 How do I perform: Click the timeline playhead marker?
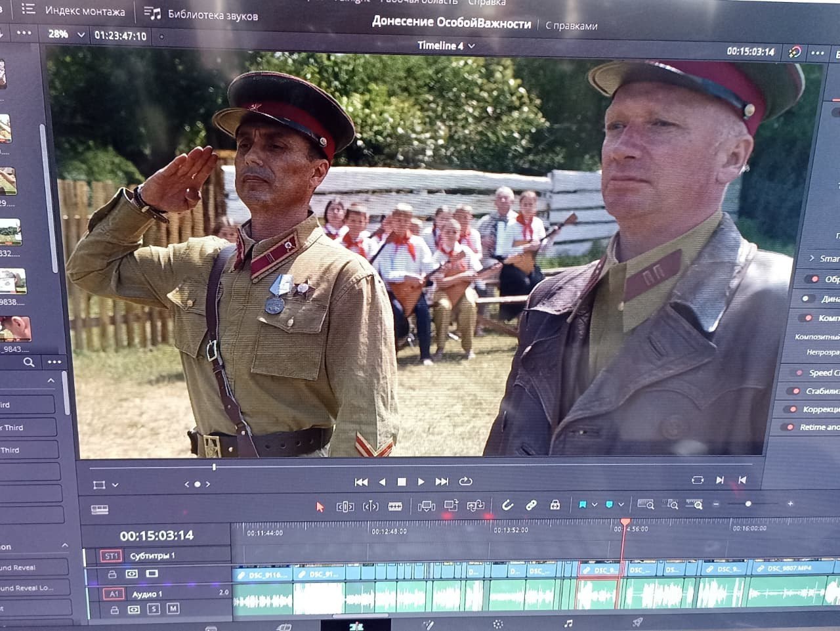tap(625, 523)
